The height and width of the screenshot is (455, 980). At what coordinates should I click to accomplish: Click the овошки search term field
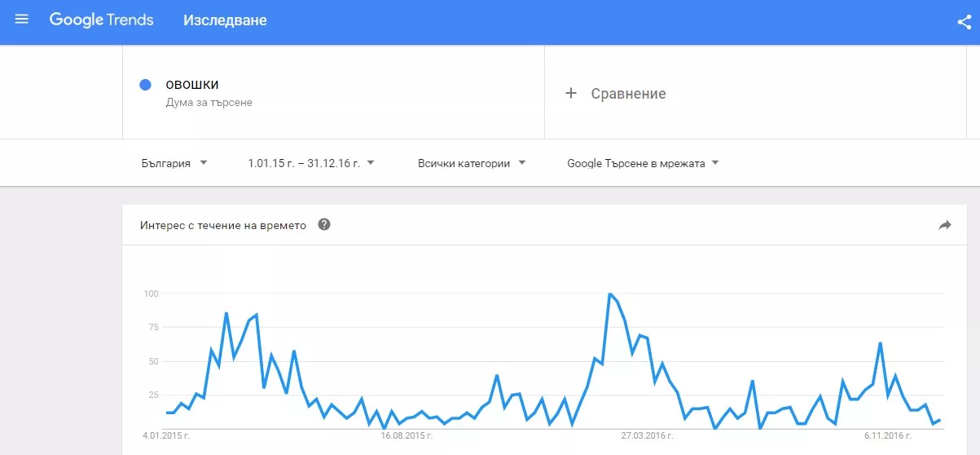(x=192, y=85)
